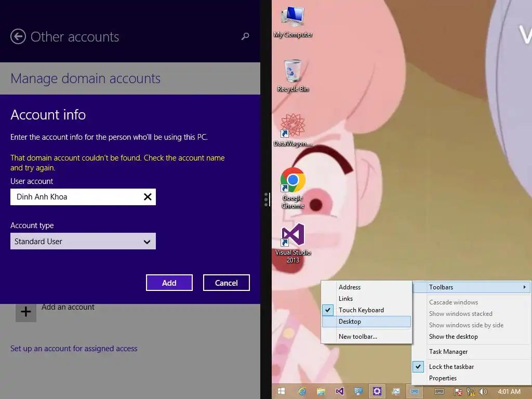Open the touch keyboard tray icon
Viewport: 532px width, 399px height.
(x=439, y=392)
